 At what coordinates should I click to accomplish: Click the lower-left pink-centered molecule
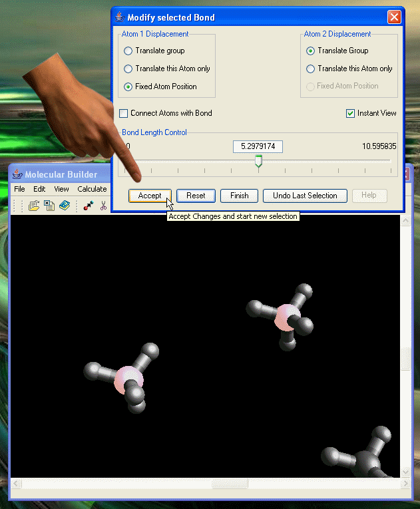point(129,380)
